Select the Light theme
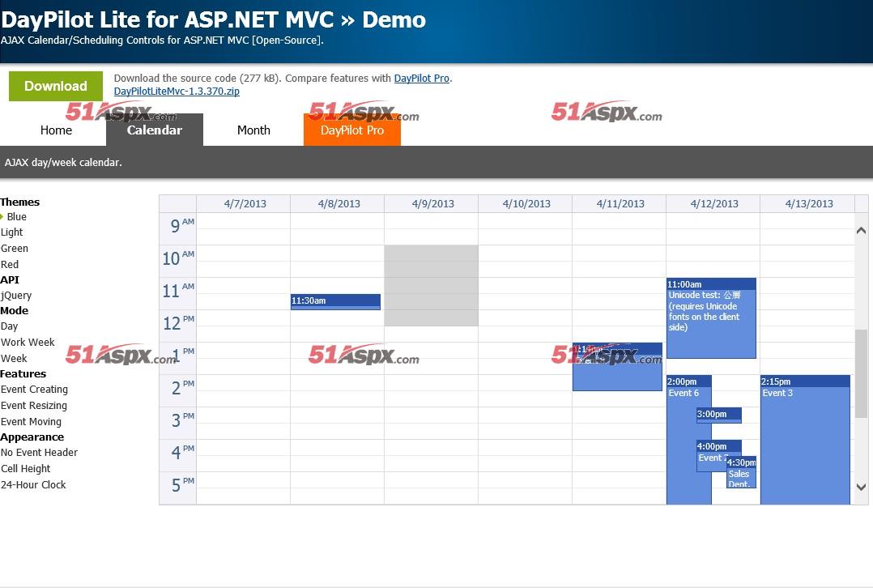The height and width of the screenshot is (588, 873). tap(11, 232)
